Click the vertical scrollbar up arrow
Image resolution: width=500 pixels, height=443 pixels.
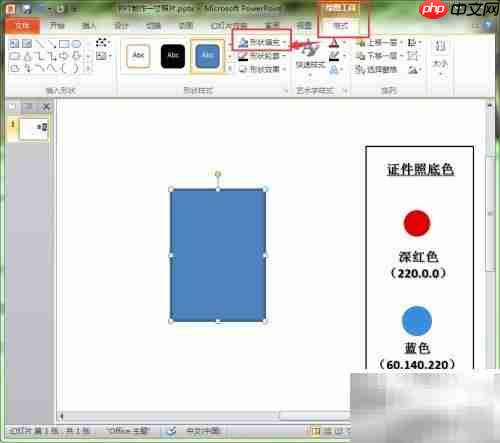click(x=490, y=106)
